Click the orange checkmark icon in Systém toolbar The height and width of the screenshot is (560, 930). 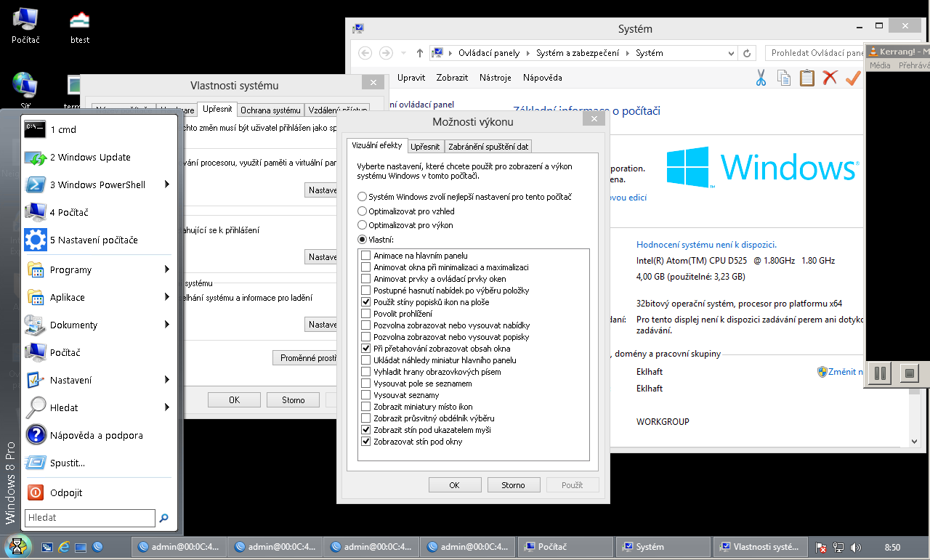point(853,78)
